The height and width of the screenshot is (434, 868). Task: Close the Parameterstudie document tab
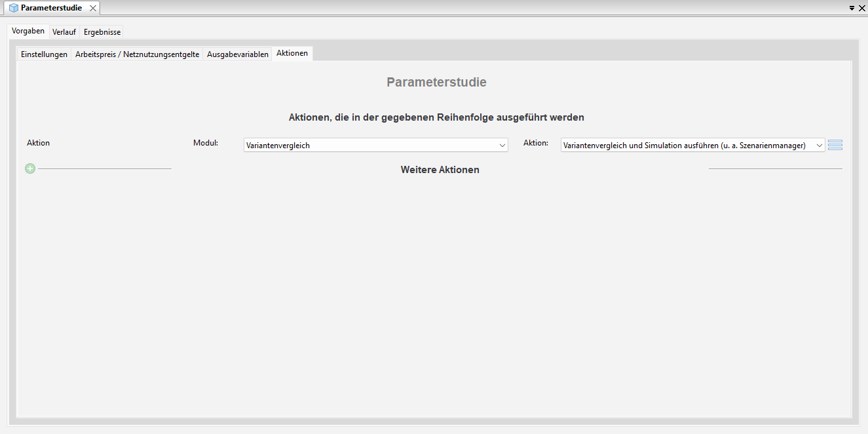[93, 8]
